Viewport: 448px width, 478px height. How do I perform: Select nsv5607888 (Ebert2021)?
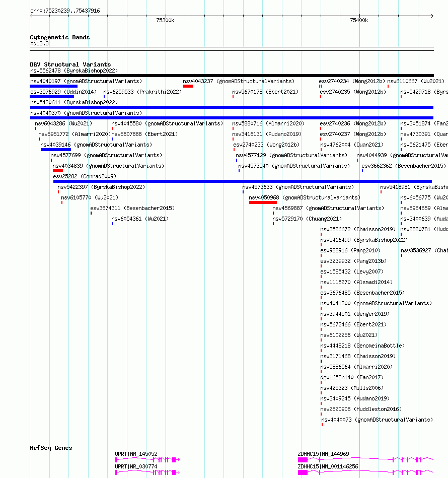[x=144, y=134]
